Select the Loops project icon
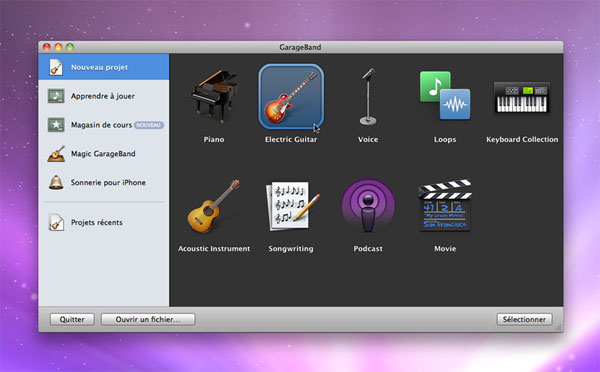 pyautogui.click(x=445, y=95)
